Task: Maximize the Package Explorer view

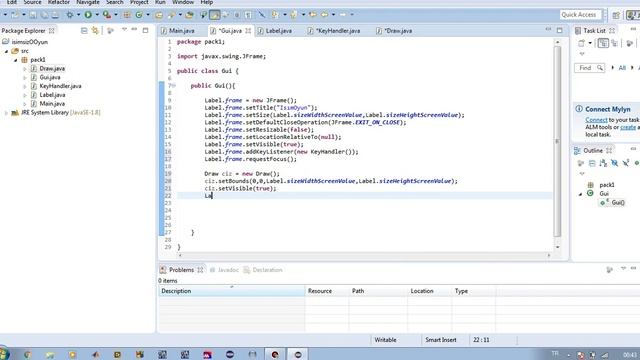Action: 145,30
